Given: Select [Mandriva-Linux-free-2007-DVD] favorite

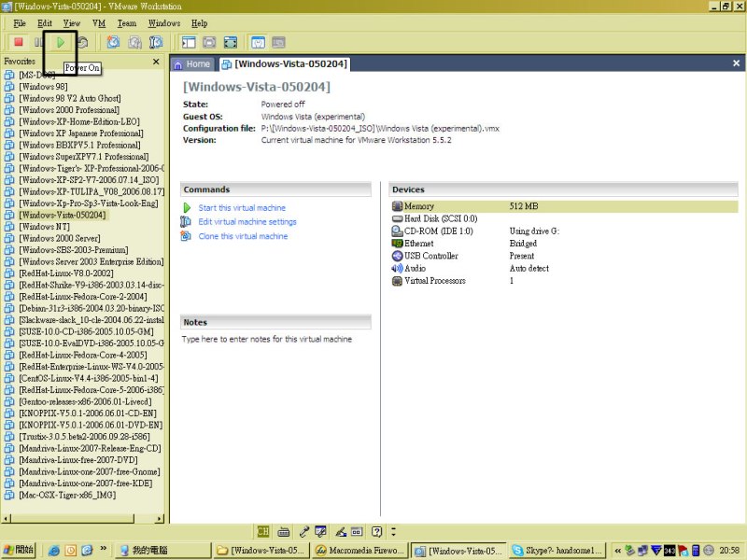Looking at the screenshot, I should (x=78, y=459).
